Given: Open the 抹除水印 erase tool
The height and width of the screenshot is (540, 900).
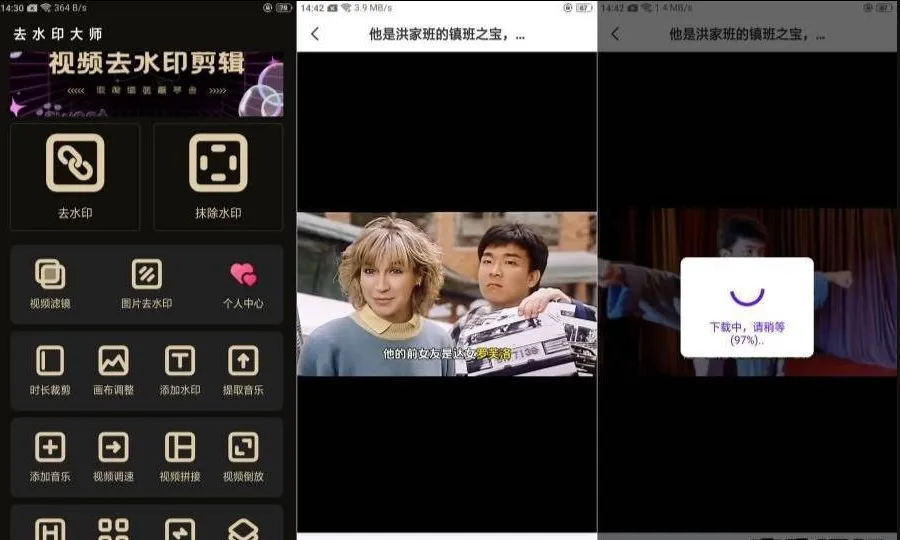Looking at the screenshot, I should (218, 177).
